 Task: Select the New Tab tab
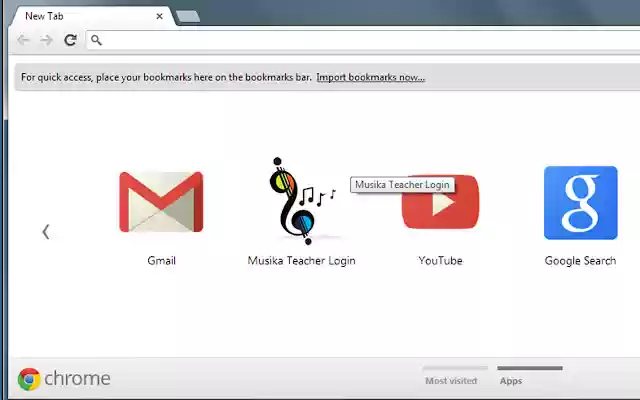pos(93,16)
